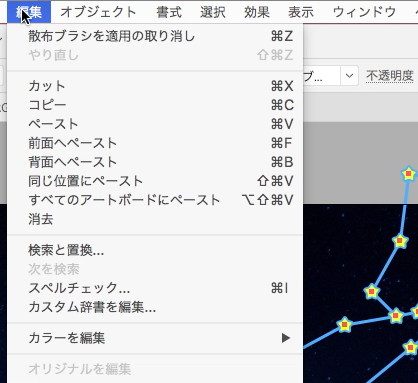Open the 表示 menu
Screen dimensions: 418x383
(x=301, y=12)
